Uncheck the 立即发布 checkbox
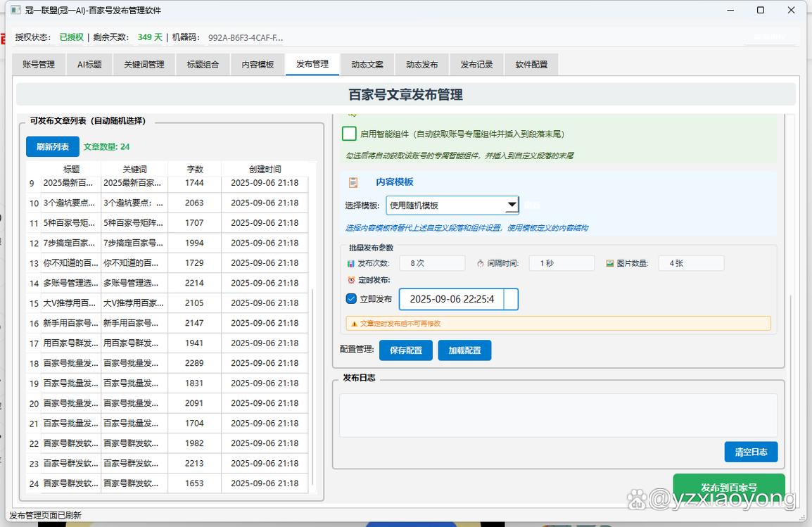Image resolution: width=812 pixels, height=527 pixels. [x=351, y=299]
